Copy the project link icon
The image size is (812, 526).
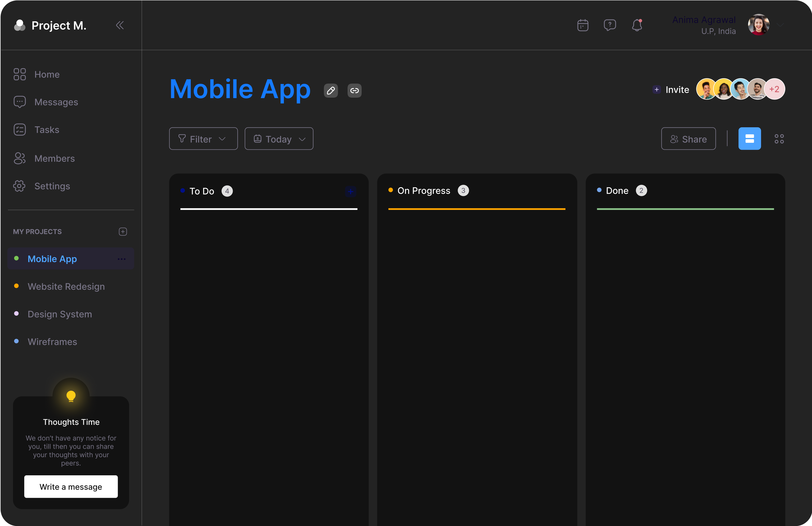tap(355, 90)
